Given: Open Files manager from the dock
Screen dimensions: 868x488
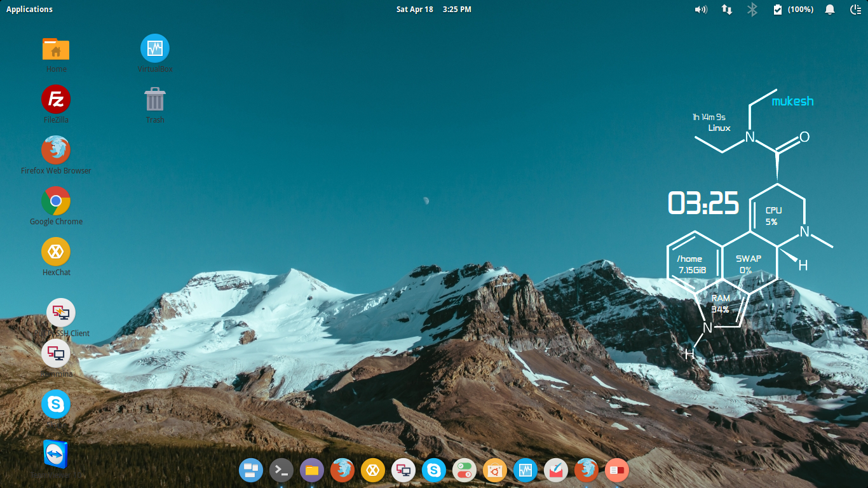Looking at the screenshot, I should pos(312,470).
